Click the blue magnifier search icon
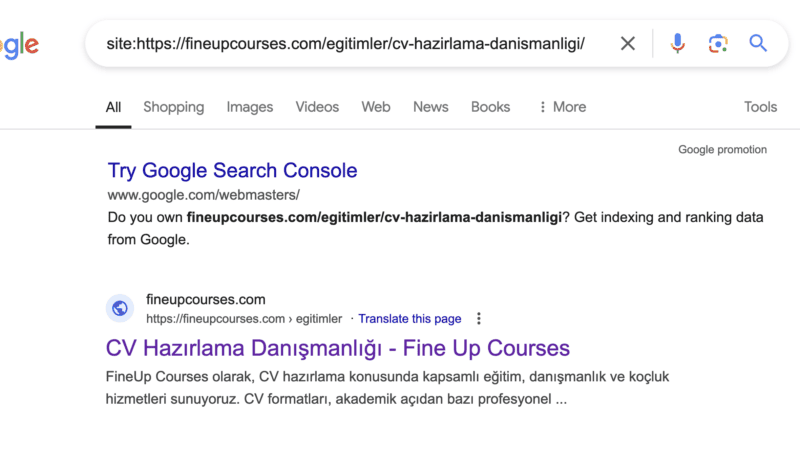The width and height of the screenshot is (800, 469). click(758, 43)
